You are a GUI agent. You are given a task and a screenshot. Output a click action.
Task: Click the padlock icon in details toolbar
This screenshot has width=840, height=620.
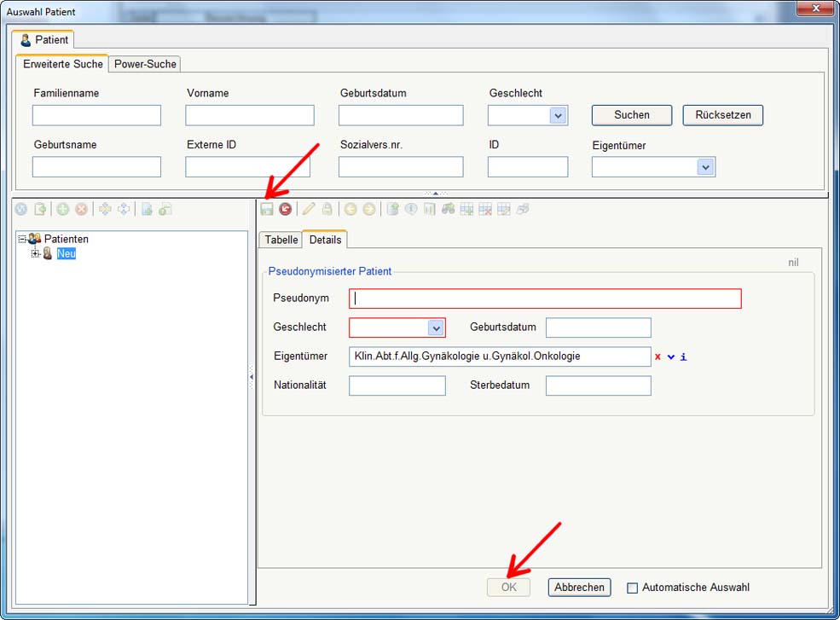327,209
